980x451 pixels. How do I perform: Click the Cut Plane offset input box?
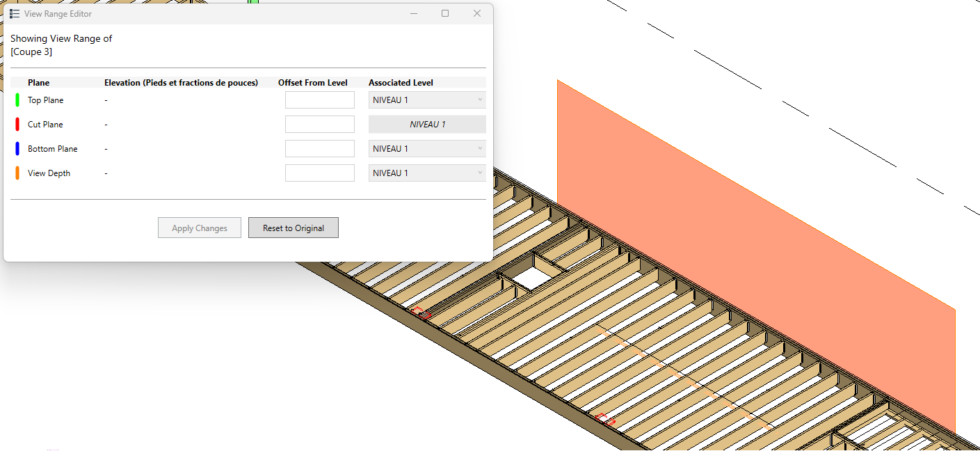tap(319, 125)
